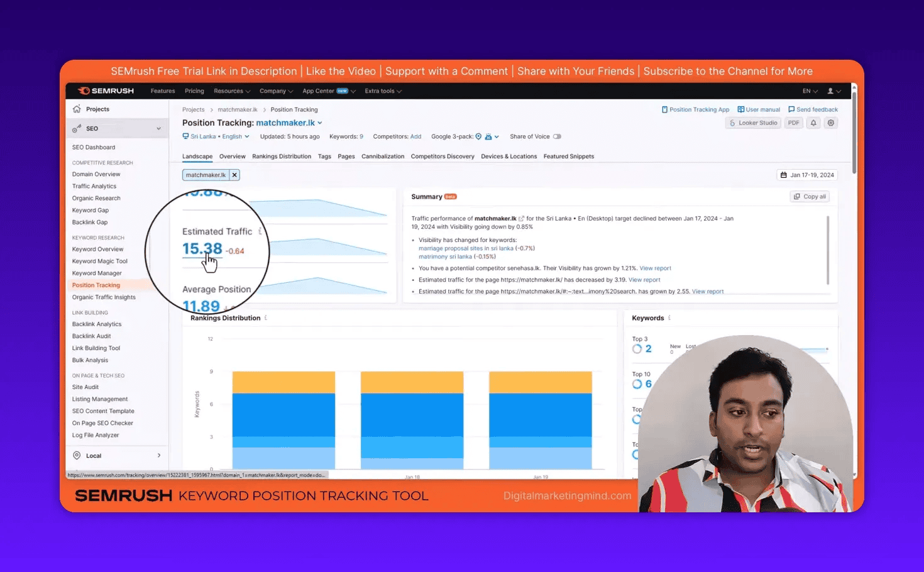Open the Jan 17-19, 2024 date picker
This screenshot has height=572, width=924.
tap(807, 175)
